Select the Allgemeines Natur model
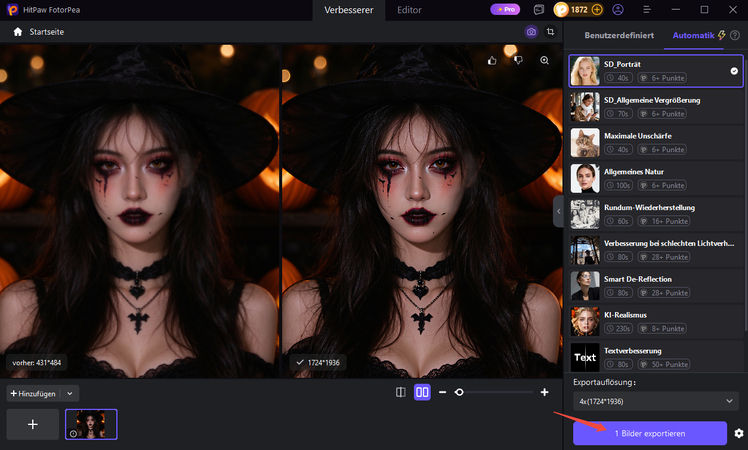The height and width of the screenshot is (450, 748). click(x=656, y=178)
